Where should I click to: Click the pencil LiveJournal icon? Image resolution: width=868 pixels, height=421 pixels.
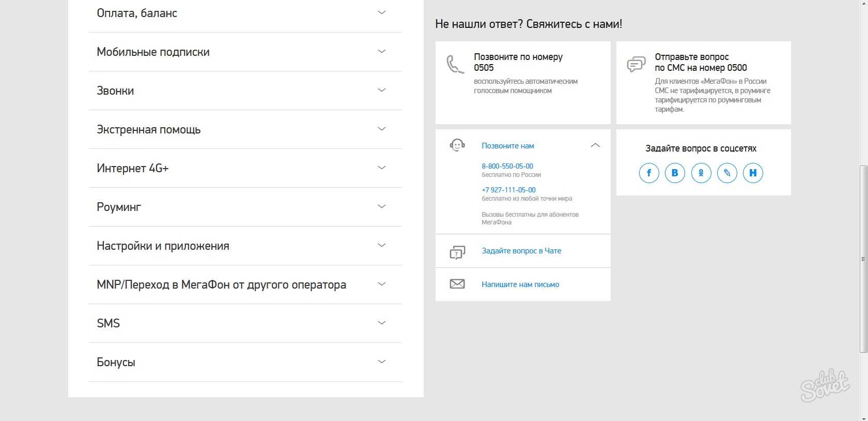tap(727, 173)
